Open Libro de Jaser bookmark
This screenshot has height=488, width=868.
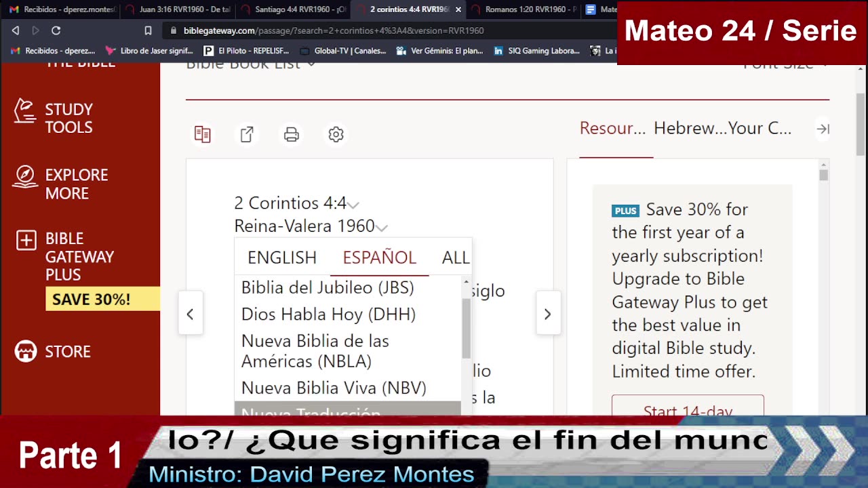149,51
